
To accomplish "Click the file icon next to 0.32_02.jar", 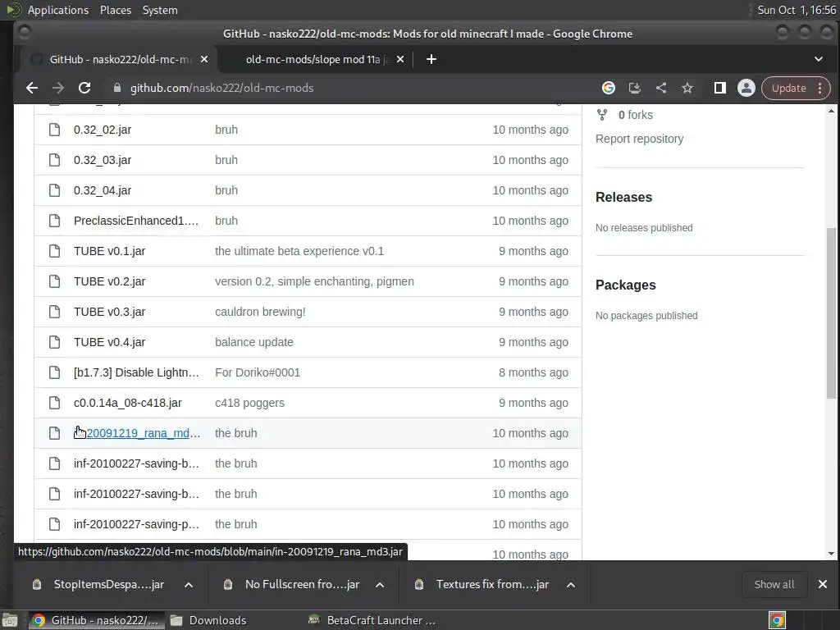I will point(55,130).
